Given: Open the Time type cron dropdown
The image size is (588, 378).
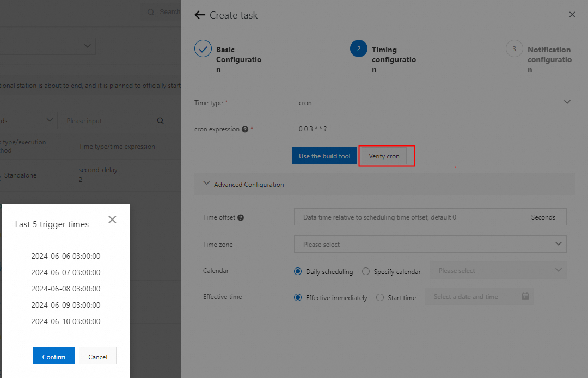Looking at the screenshot, I should [x=432, y=102].
